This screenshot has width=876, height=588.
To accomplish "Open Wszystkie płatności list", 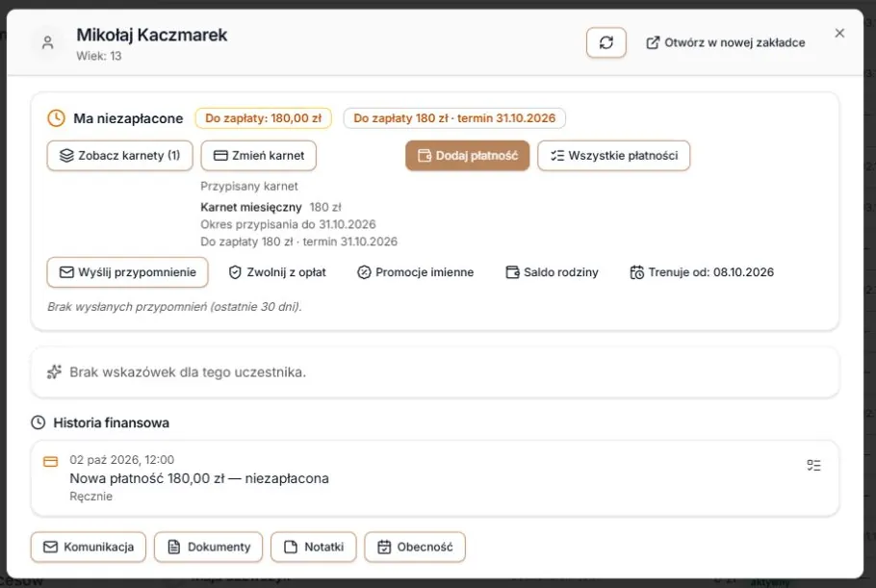I will 613,155.
